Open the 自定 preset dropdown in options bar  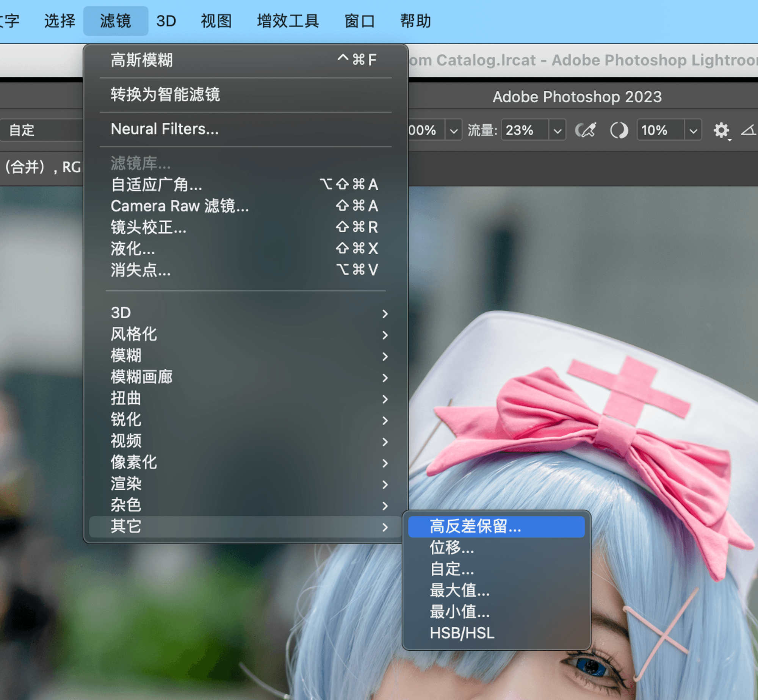click(42, 130)
